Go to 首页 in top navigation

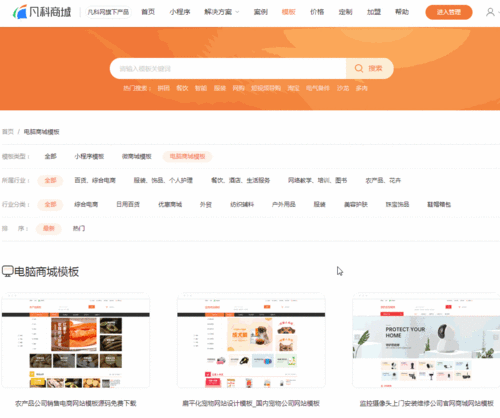[148, 12]
